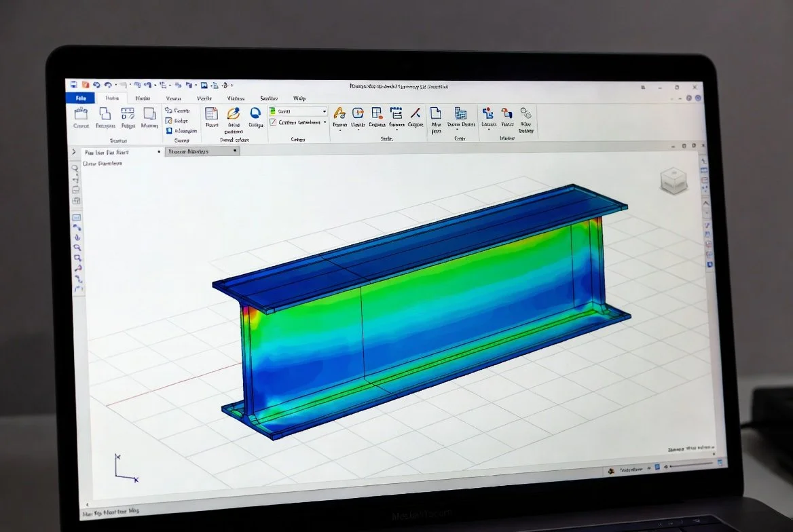Open the blue File tab

81,98
